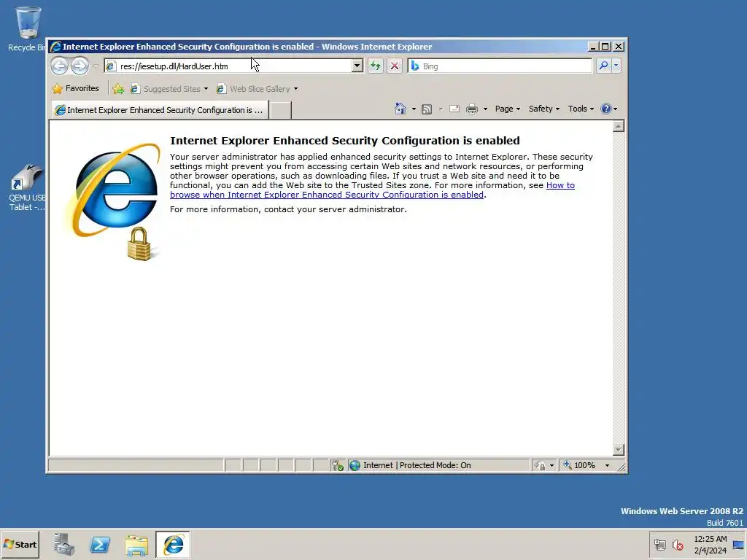Select the Enhanced Security Configuration tab

pyautogui.click(x=160, y=110)
